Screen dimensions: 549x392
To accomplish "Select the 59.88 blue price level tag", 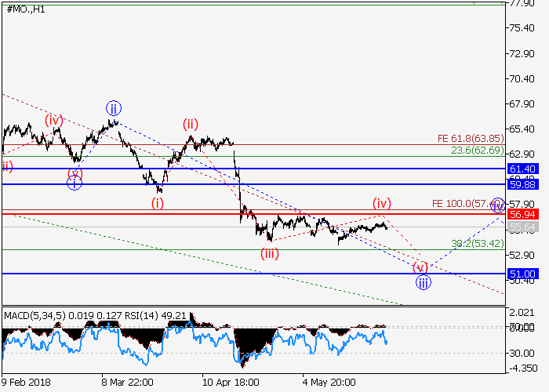I will coord(522,184).
